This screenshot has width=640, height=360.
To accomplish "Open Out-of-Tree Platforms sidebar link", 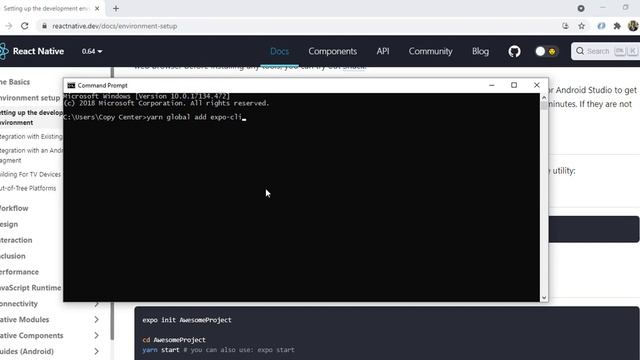I will point(28,188).
